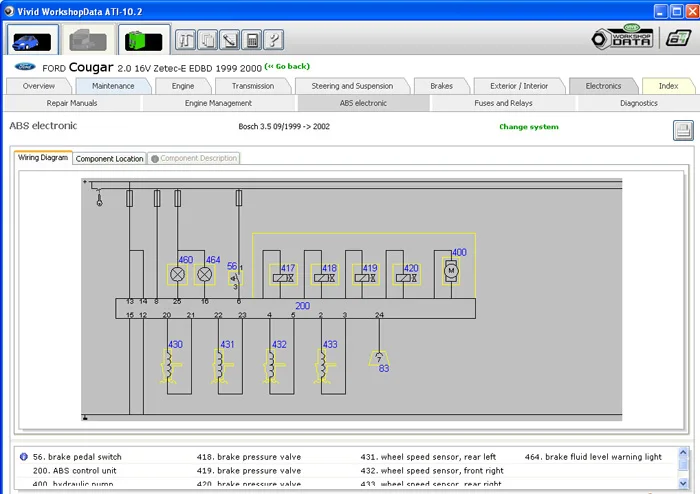Screen dimensions: 700x494
Task: Select the grey truck vehicle icon
Action: 88,40
